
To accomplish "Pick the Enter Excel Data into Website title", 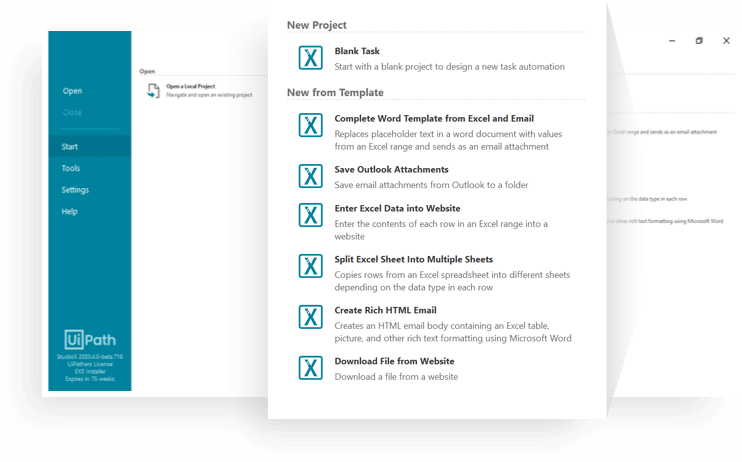I will (398, 208).
